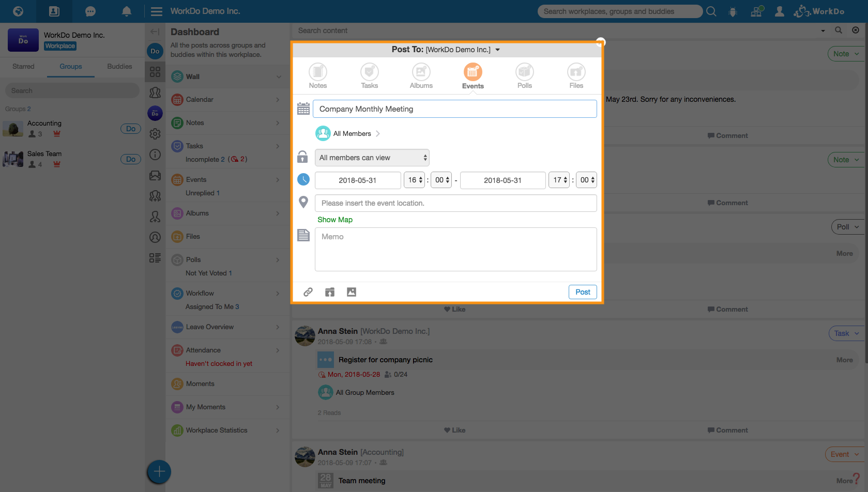Click the attach link icon in post dialog
Viewport: 868px width, 492px height.
(x=308, y=292)
